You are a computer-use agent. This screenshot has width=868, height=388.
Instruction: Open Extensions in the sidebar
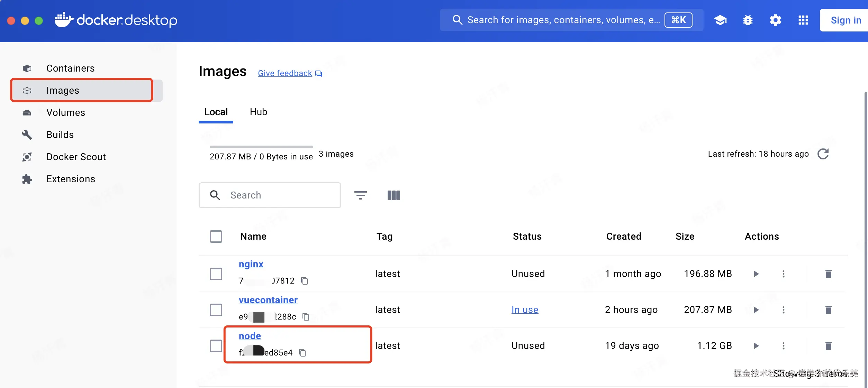(x=87, y=179)
